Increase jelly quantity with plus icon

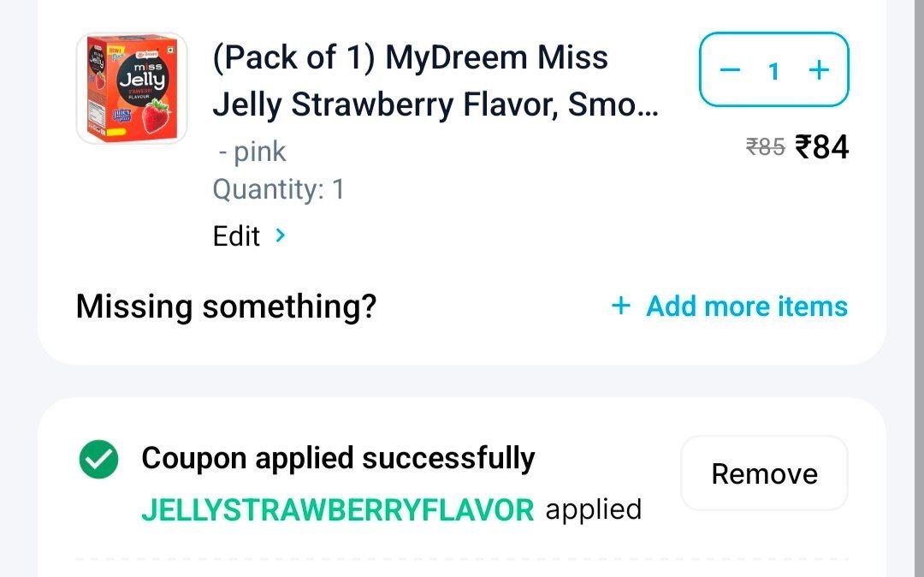tap(819, 70)
